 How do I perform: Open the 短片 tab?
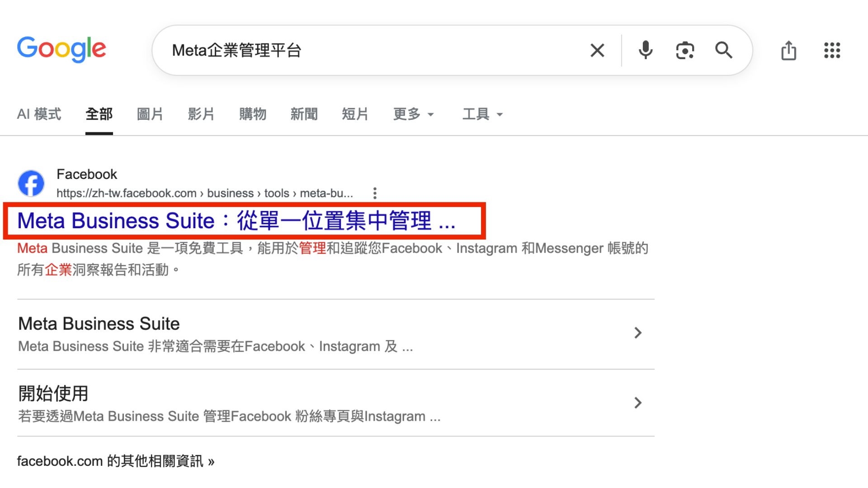click(x=355, y=114)
